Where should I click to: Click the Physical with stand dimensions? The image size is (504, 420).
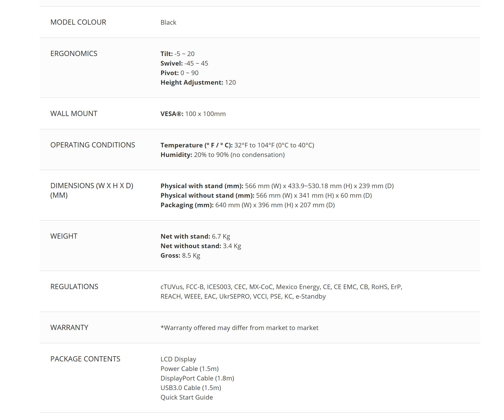point(277,186)
